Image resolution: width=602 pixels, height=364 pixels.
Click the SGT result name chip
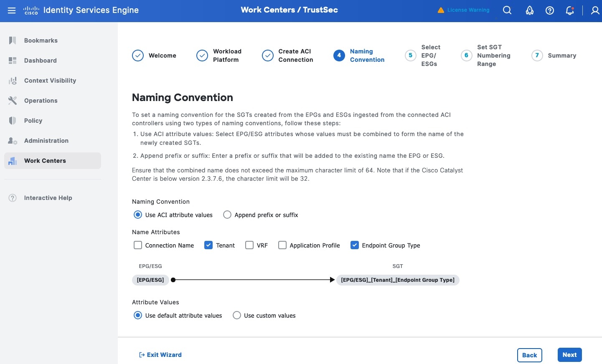tap(398, 280)
